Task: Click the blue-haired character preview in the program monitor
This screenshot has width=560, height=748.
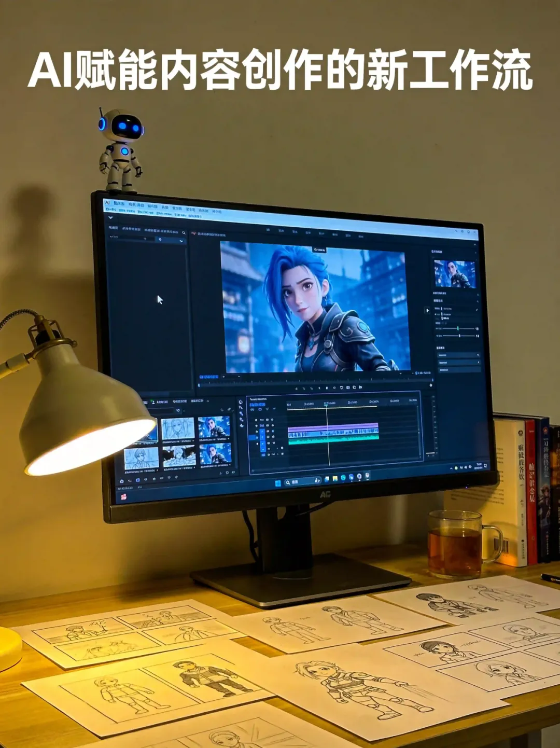Action: 315,306
